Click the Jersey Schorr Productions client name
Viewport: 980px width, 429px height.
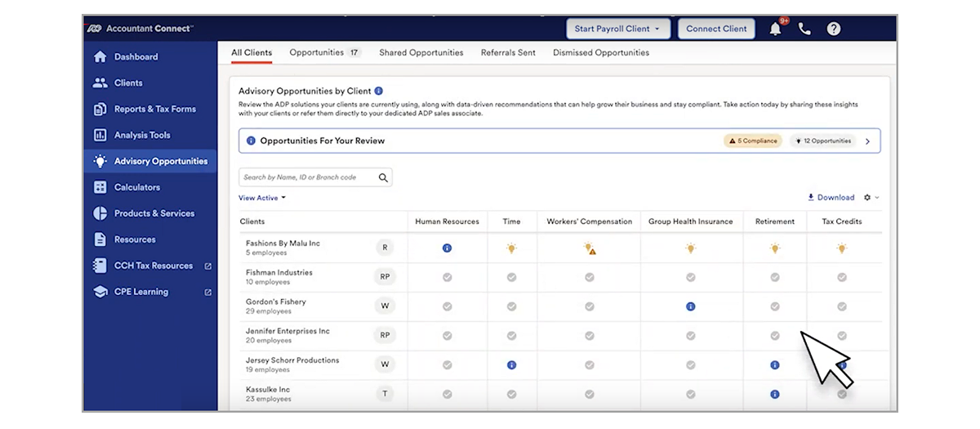pos(292,360)
